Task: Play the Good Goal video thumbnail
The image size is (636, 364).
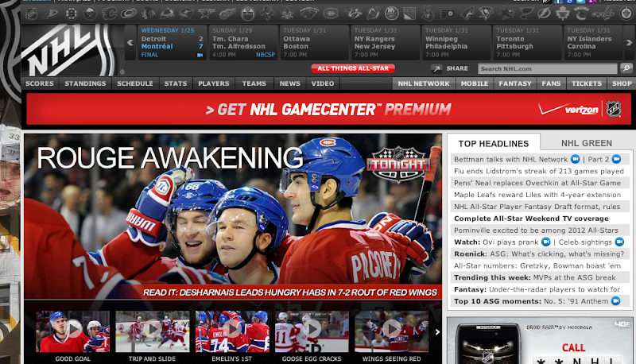Action: click(72, 332)
